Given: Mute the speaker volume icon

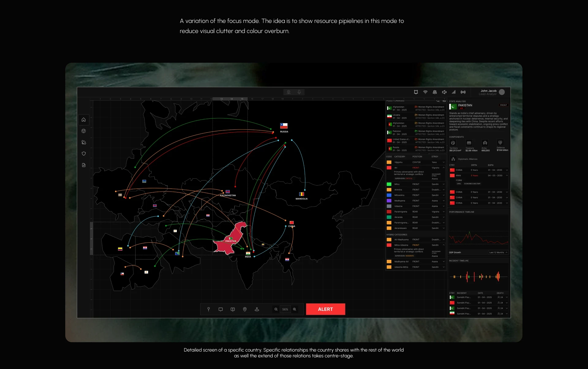Looking at the screenshot, I should pos(444,92).
